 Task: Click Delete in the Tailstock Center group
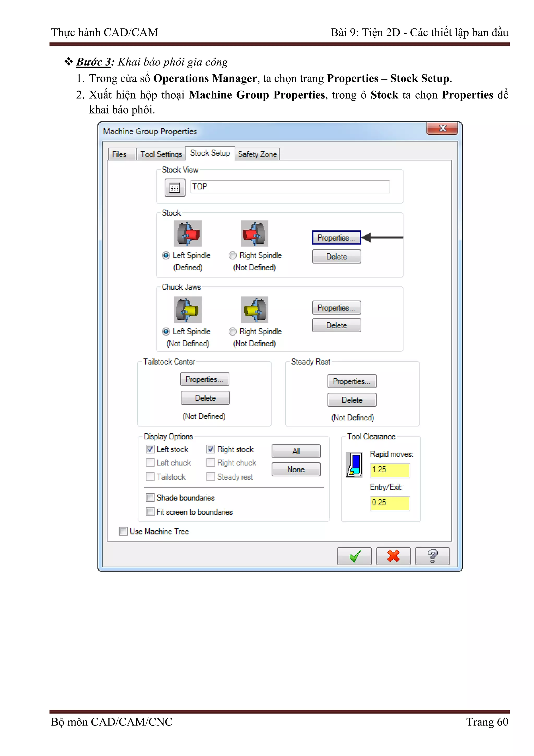pyautogui.click(x=205, y=398)
